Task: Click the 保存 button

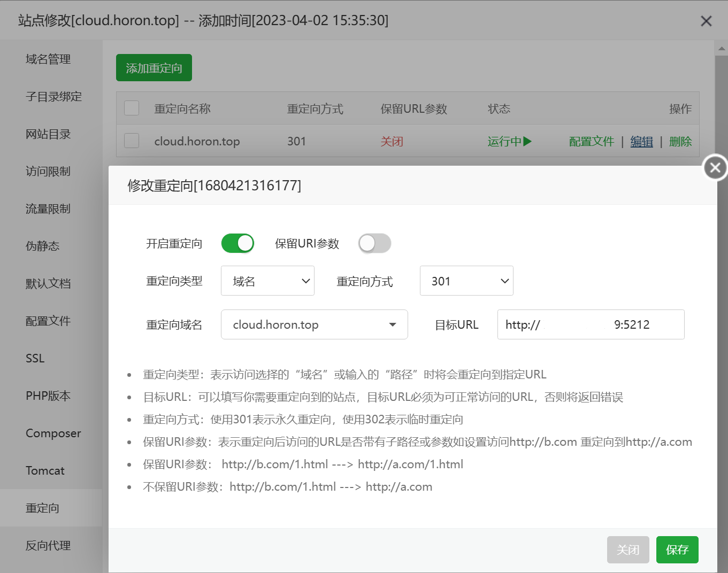Action: click(x=677, y=550)
